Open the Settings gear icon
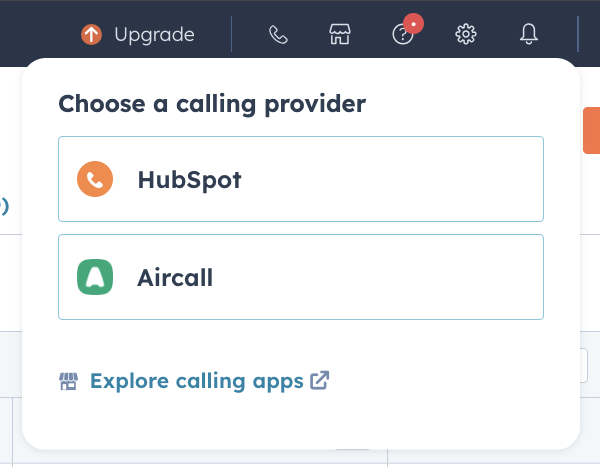The image size is (600, 467). (466, 34)
